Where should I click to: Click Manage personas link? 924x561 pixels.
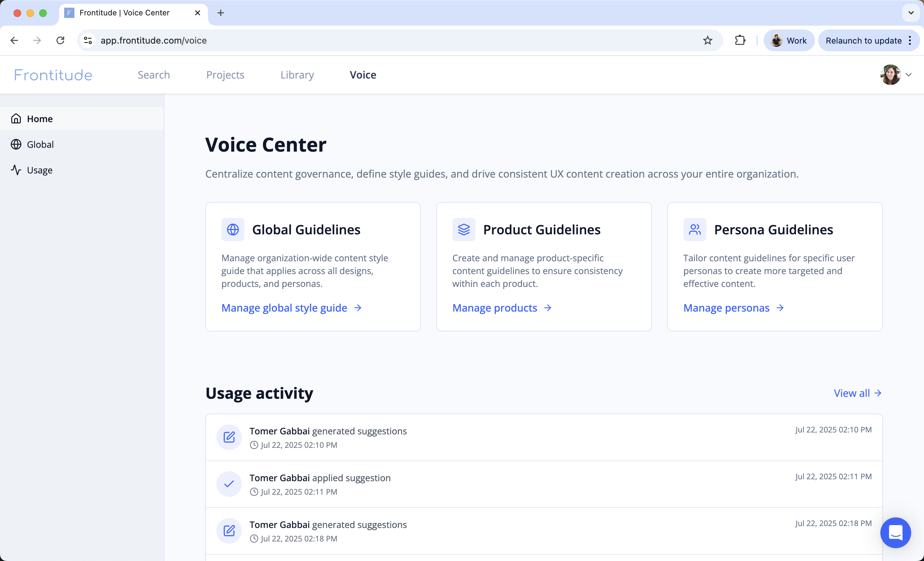[x=726, y=308]
